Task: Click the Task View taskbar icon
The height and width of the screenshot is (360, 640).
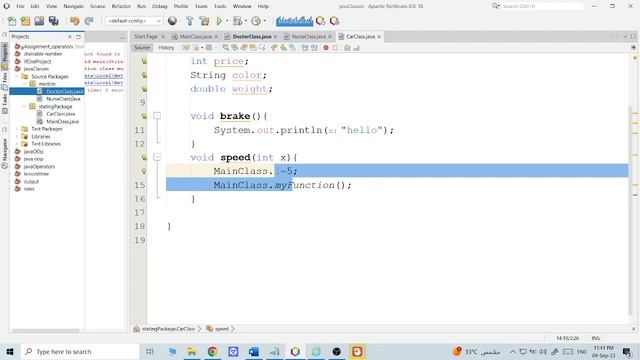Action: point(150,351)
